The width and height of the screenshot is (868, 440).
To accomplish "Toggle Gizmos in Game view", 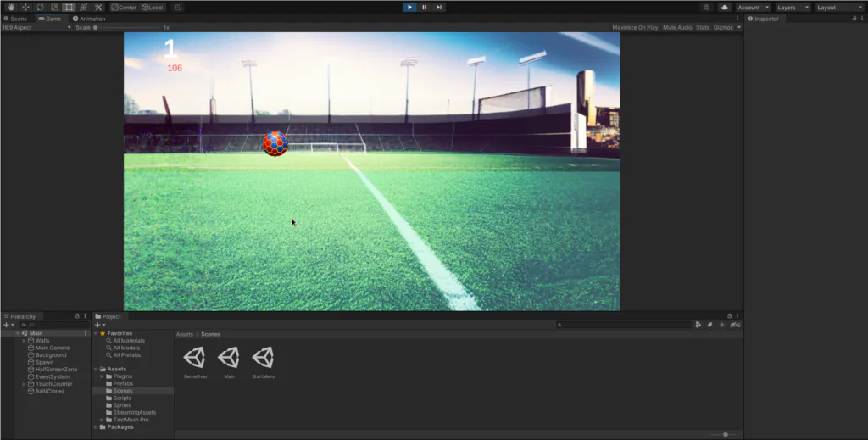I will pos(723,27).
